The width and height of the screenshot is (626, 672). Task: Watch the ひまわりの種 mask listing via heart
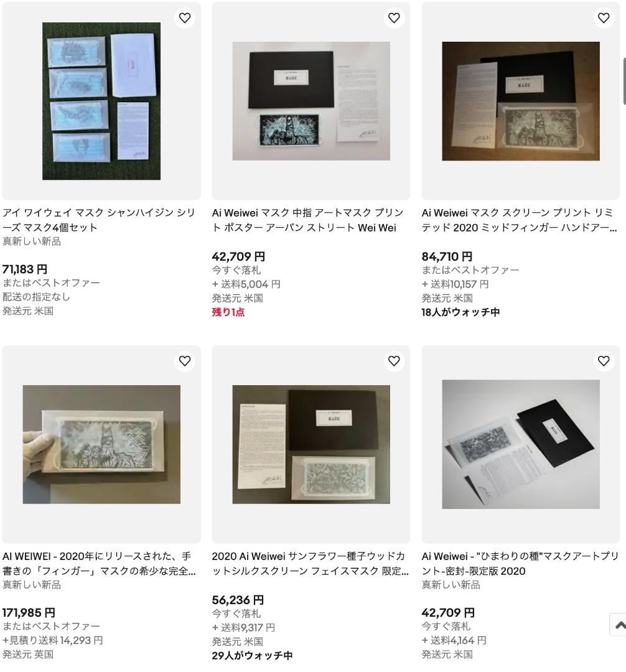coord(604,362)
